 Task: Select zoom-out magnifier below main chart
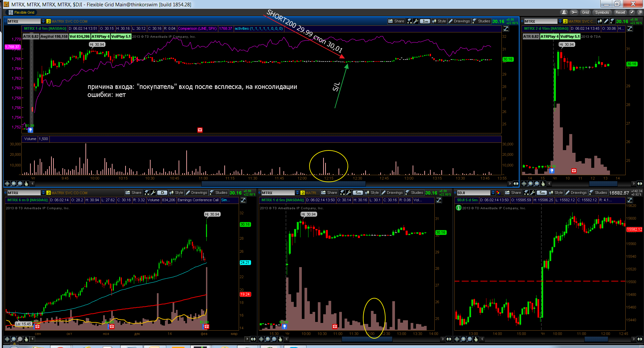(20, 184)
